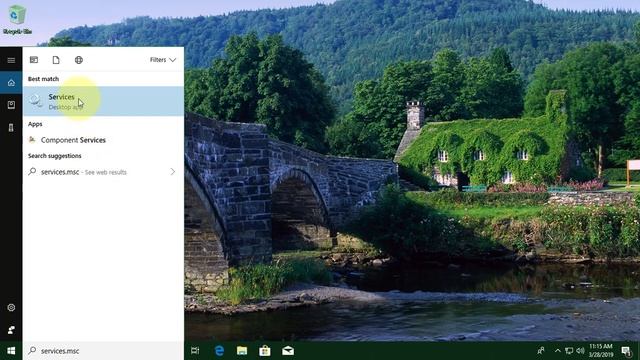Open search Settings gear icon

(x=11, y=307)
